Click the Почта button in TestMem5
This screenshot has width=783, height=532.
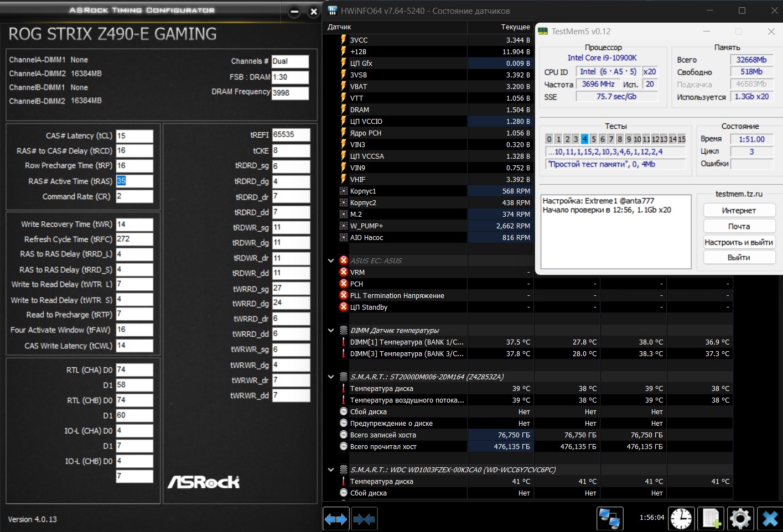739,226
